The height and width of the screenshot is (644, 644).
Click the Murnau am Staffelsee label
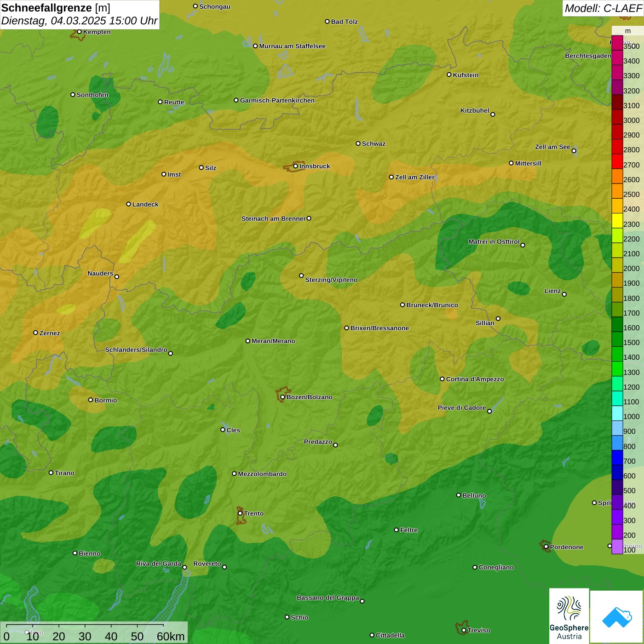click(292, 46)
